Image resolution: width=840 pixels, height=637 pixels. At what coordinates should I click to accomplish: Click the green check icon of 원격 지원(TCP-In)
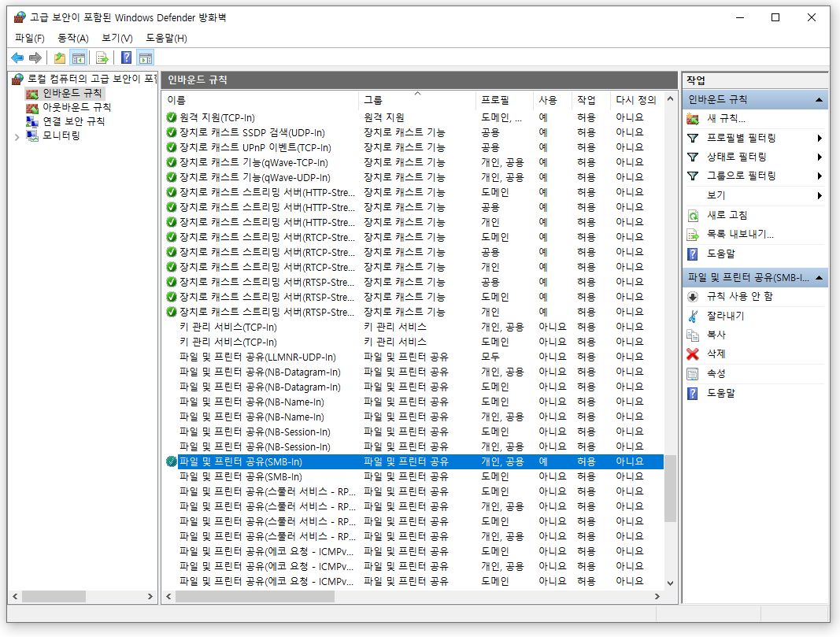coord(172,117)
